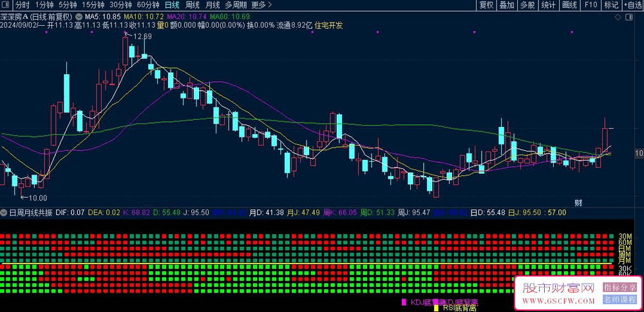Click the 30M row label
The image size is (644, 312).
[625, 237]
